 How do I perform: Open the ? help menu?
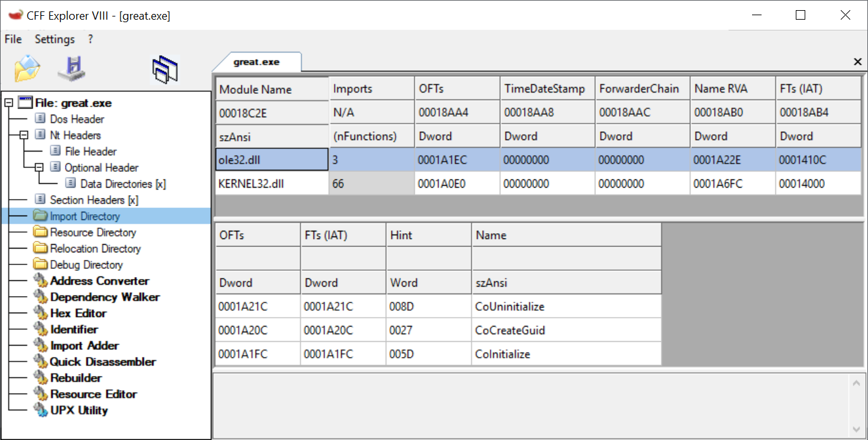(x=91, y=39)
